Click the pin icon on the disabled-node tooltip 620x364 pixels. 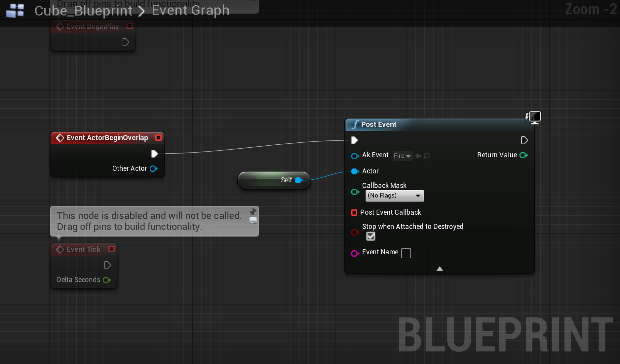[252, 211]
